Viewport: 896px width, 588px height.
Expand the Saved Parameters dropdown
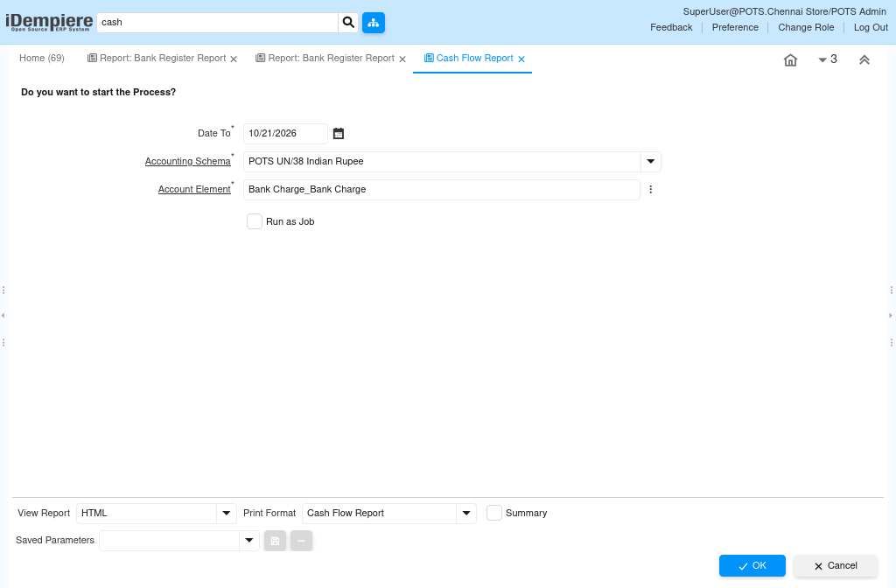coord(249,541)
